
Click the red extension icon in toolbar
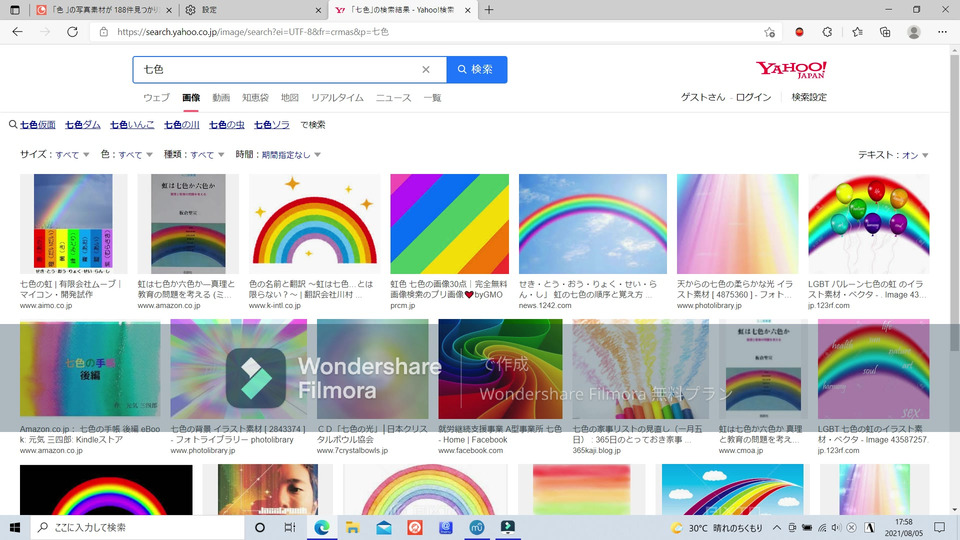point(799,32)
